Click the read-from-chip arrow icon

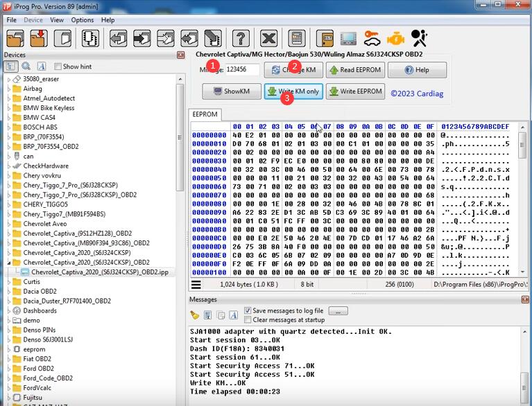tap(118, 38)
